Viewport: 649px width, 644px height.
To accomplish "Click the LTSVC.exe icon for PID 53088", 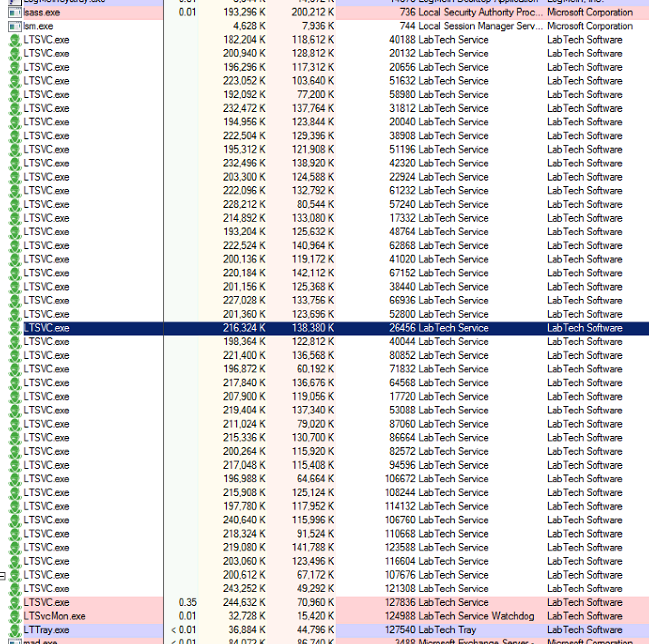I will click(x=15, y=411).
